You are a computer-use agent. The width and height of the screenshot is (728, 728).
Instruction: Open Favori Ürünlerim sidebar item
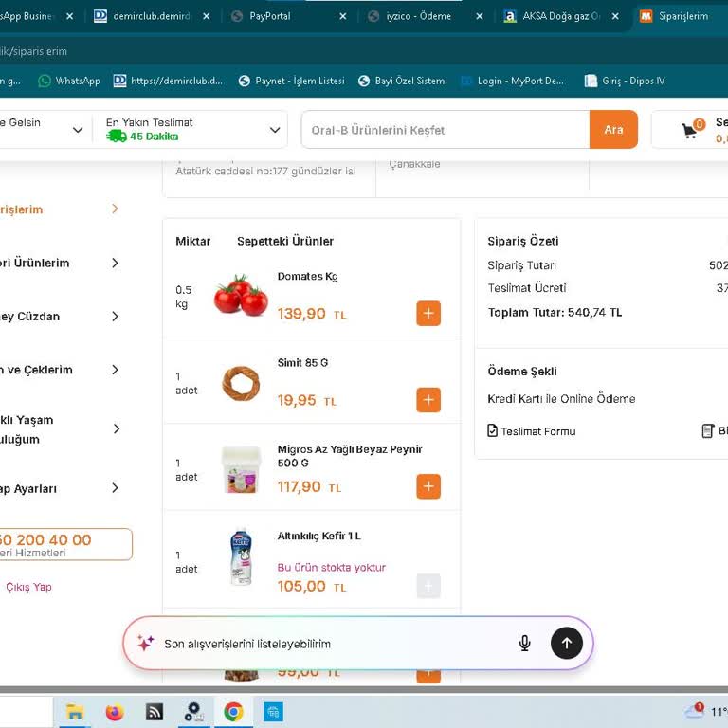(60, 263)
